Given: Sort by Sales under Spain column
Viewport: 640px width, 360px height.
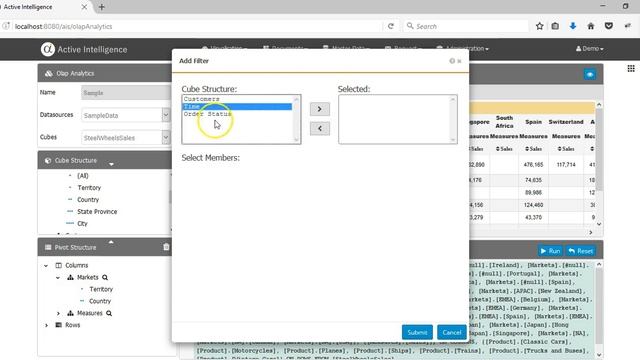Looking at the screenshot, I should [x=533, y=149].
